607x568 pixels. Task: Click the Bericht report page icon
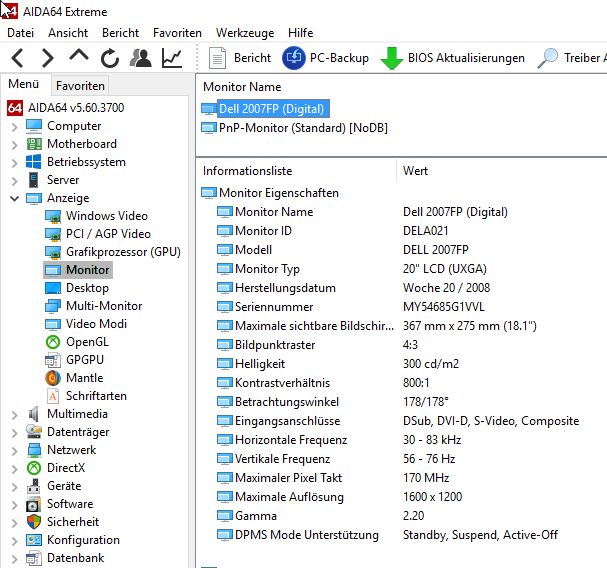pyautogui.click(x=217, y=58)
